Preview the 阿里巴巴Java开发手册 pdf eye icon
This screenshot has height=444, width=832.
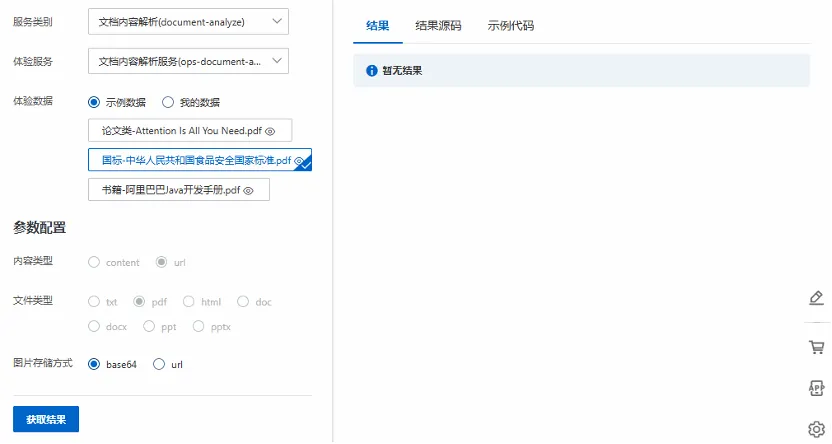coord(248,190)
